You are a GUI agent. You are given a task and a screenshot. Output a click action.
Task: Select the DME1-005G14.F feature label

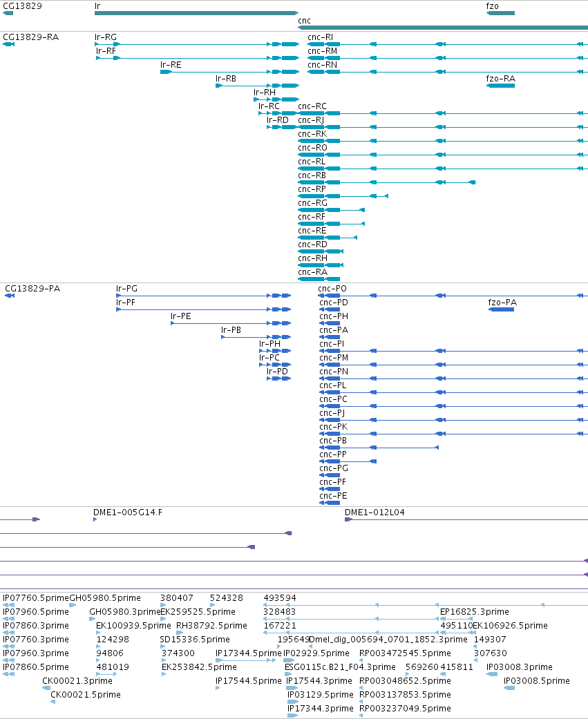128,512
